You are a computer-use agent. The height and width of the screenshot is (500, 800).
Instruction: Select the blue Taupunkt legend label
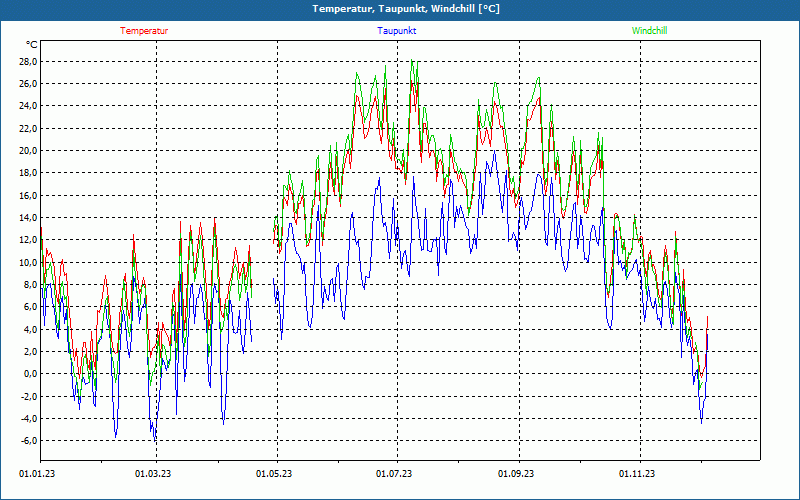click(396, 31)
